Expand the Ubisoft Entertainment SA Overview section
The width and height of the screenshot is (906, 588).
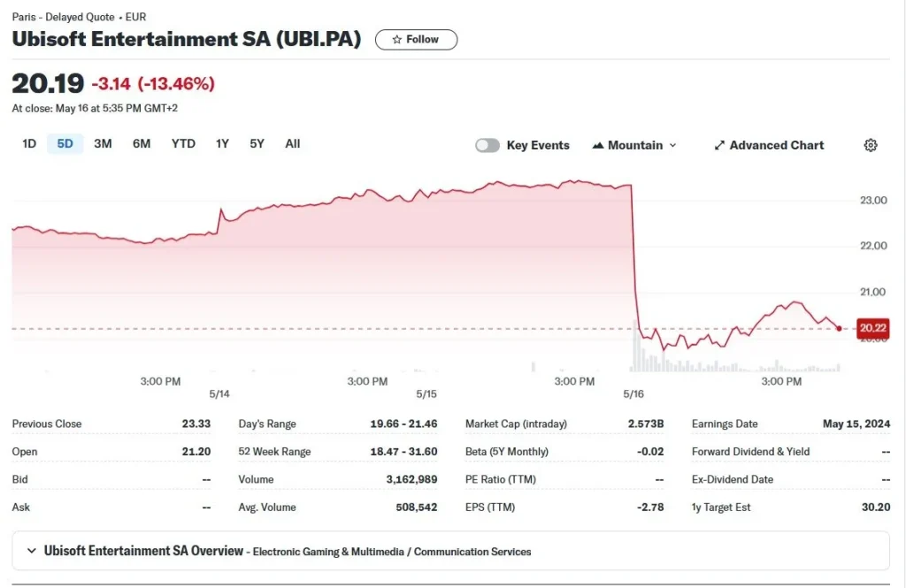33,551
